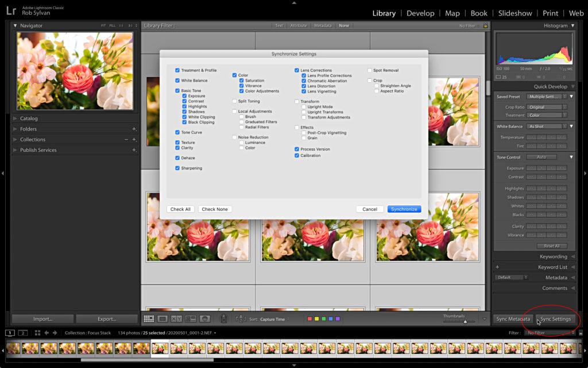Switch to the Develop module
The height and width of the screenshot is (368, 588).
tap(420, 13)
